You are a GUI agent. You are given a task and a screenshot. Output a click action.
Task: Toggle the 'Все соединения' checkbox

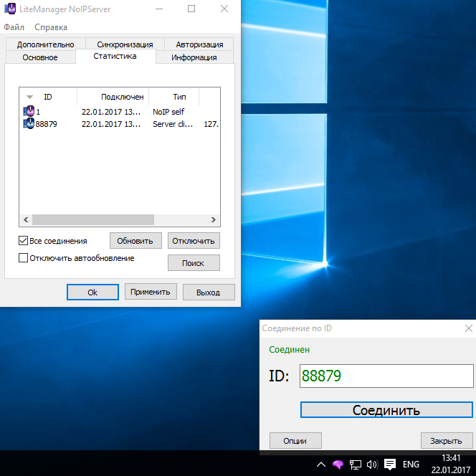pyautogui.click(x=24, y=241)
